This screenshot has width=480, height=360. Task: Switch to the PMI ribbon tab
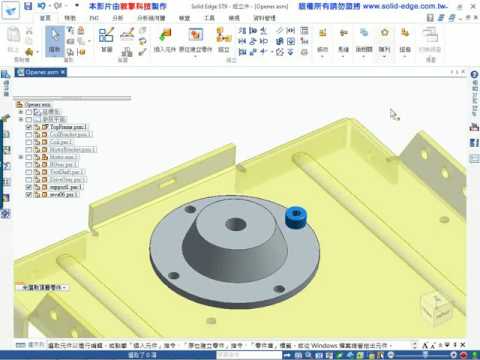[94, 18]
